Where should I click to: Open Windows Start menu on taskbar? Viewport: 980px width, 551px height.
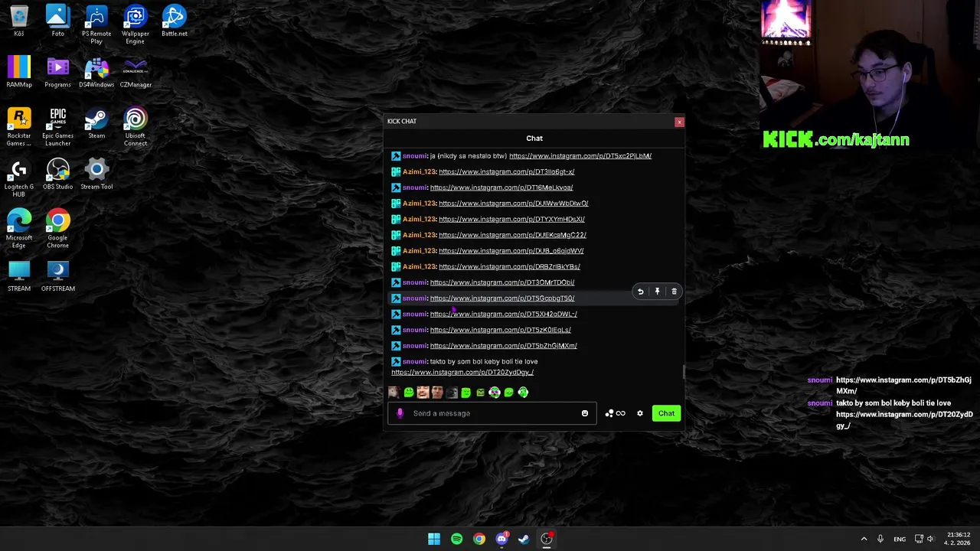pyautogui.click(x=434, y=539)
